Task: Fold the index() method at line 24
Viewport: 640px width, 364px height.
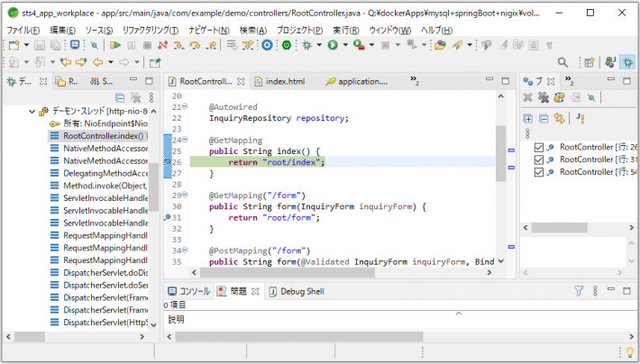Action: pyautogui.click(x=184, y=140)
